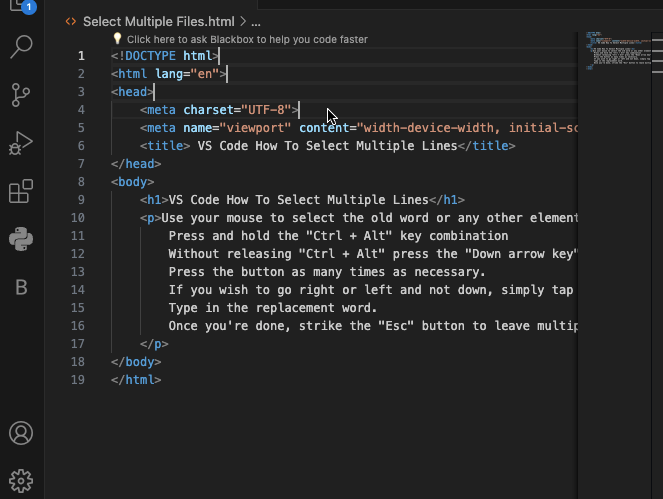This screenshot has width=663, height=499.
Task: Click the minimap code overview
Action: point(618,50)
